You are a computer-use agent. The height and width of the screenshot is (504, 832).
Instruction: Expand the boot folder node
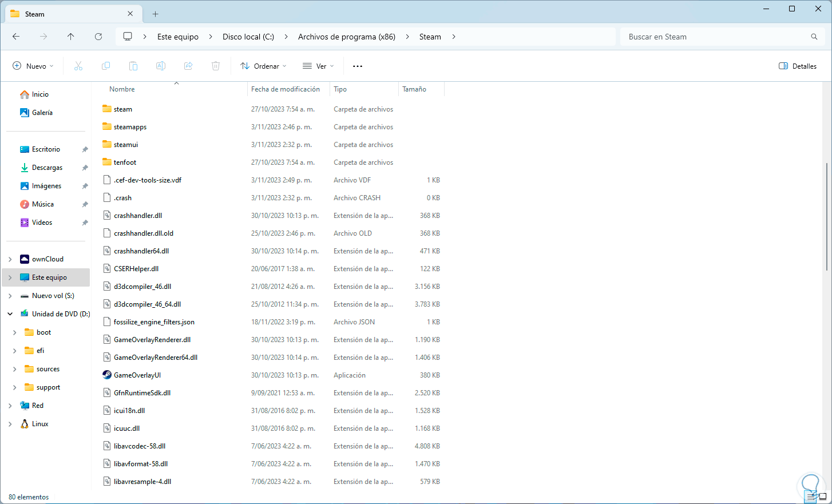pos(15,332)
